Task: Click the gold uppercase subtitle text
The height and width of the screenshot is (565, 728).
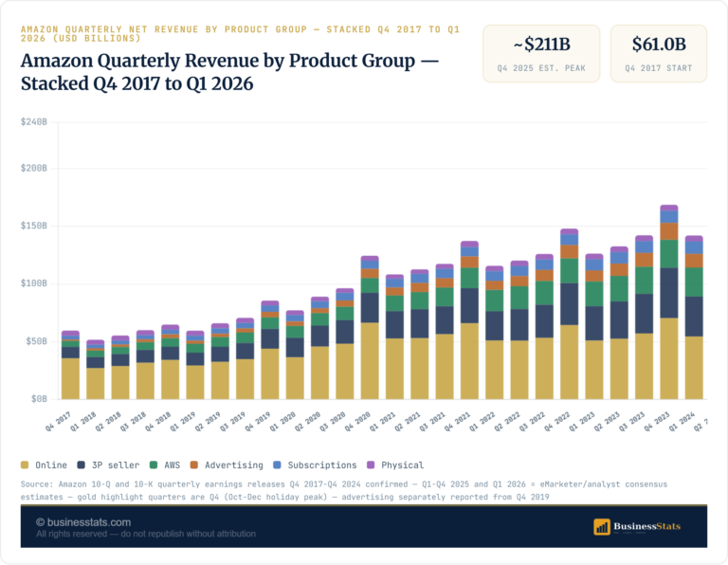Action: [240, 34]
